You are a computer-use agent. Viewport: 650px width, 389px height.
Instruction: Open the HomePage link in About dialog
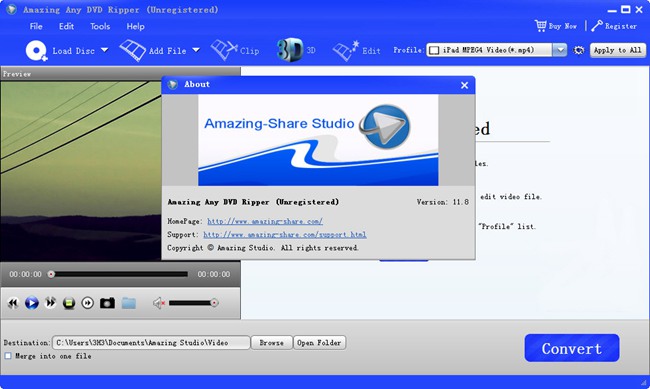click(x=265, y=221)
